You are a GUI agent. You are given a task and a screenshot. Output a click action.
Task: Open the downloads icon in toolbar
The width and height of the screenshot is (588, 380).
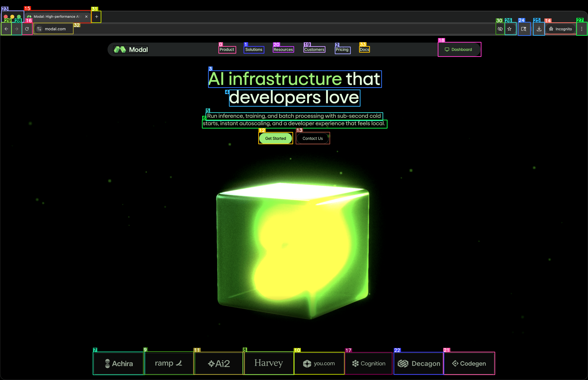tap(539, 29)
